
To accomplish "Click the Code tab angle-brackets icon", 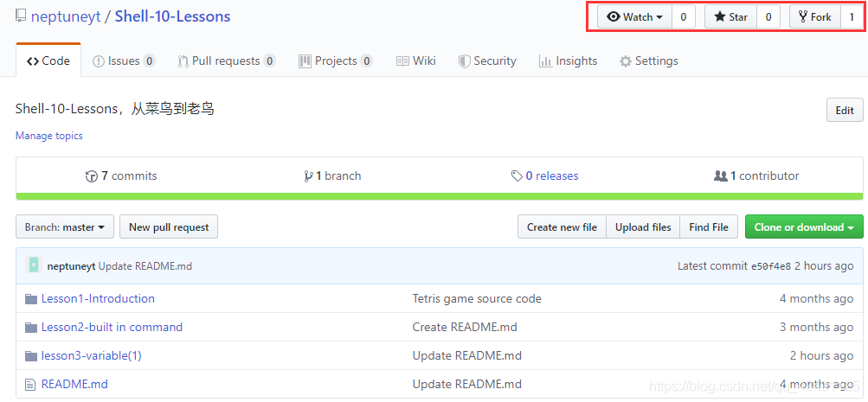I will coord(33,61).
